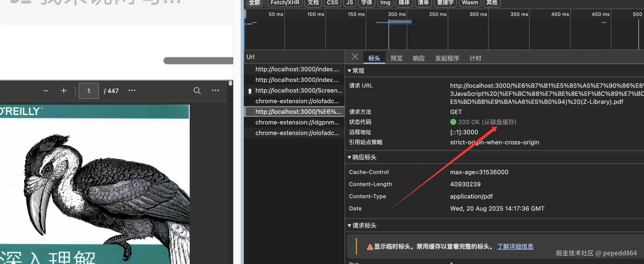Image resolution: width=644 pixels, height=264 pixels.
Task: Close the request details pane
Action: tap(355, 57)
